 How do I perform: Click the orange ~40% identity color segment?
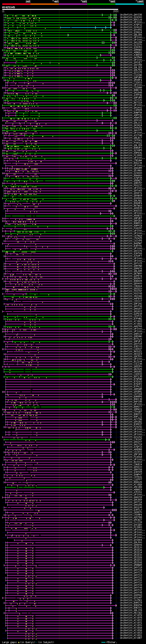click(45, 4)
